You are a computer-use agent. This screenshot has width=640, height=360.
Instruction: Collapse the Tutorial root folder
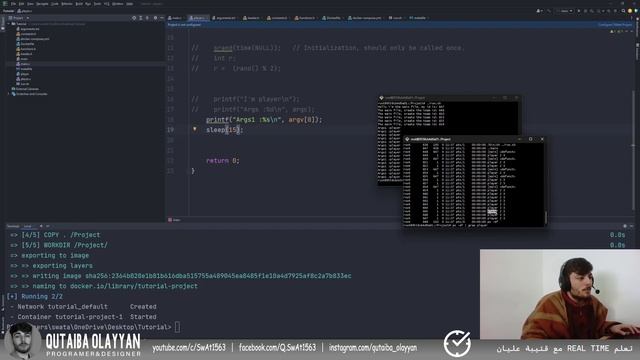point(9,24)
